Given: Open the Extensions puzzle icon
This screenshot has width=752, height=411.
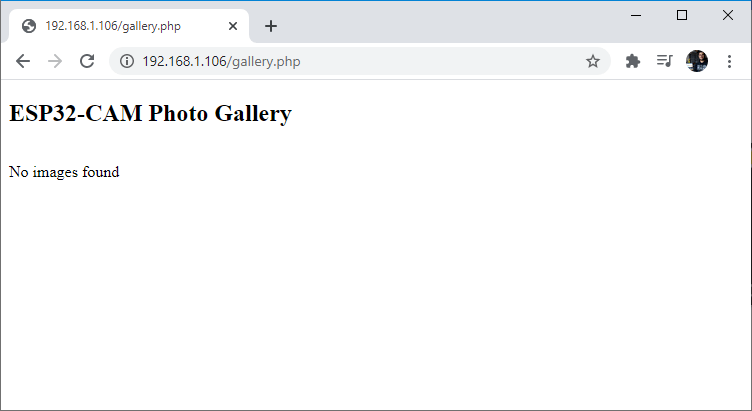Looking at the screenshot, I should point(632,61).
